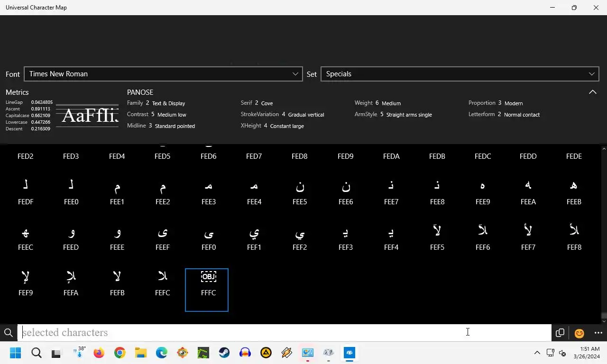Select the ligature character FEF5
The width and height of the screenshot is (607, 364).
click(x=437, y=239)
